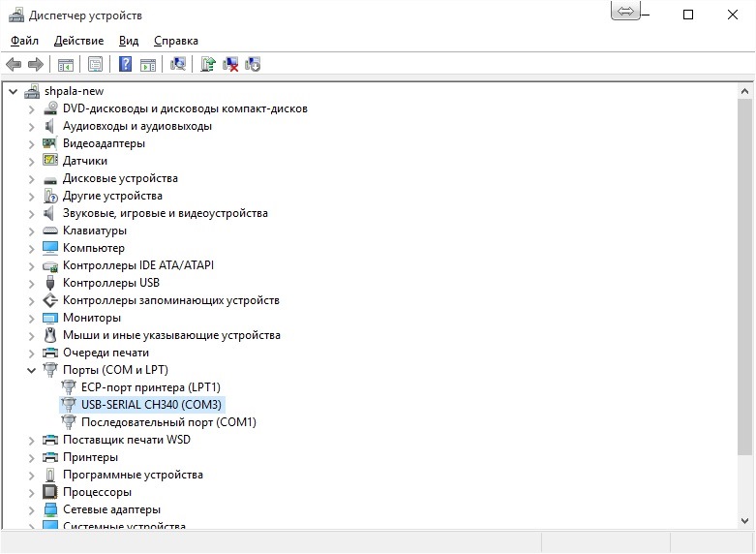
Task: Click the Forward arrow toolbar button
Action: 36,64
